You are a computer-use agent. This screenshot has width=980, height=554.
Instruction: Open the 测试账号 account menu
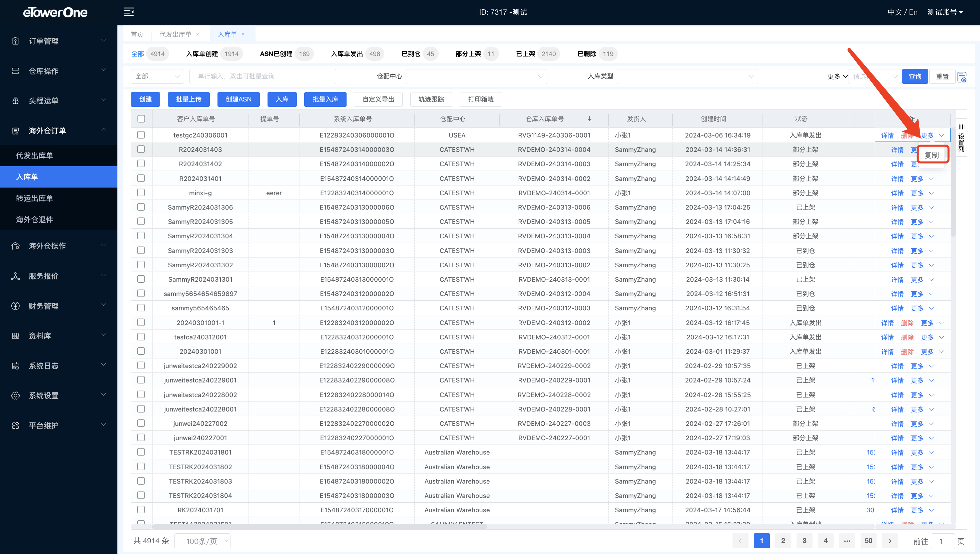(945, 12)
